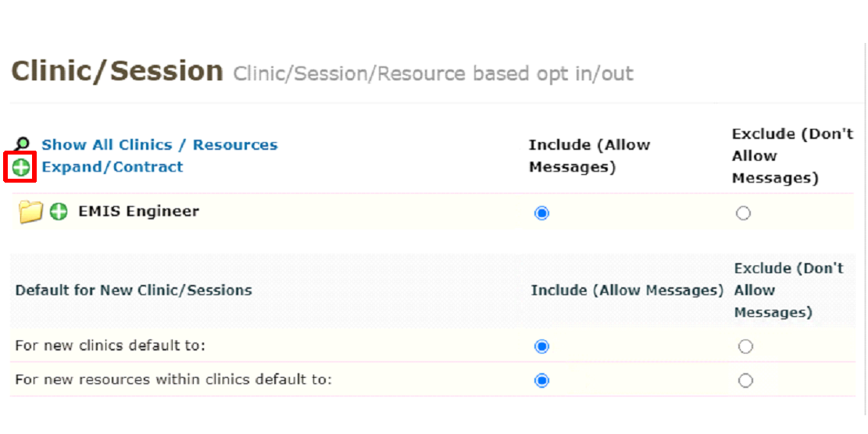Click the Default for New Clinic/Sessions header
Image resolution: width=868 pixels, height=434 pixels.
pyautogui.click(x=134, y=290)
